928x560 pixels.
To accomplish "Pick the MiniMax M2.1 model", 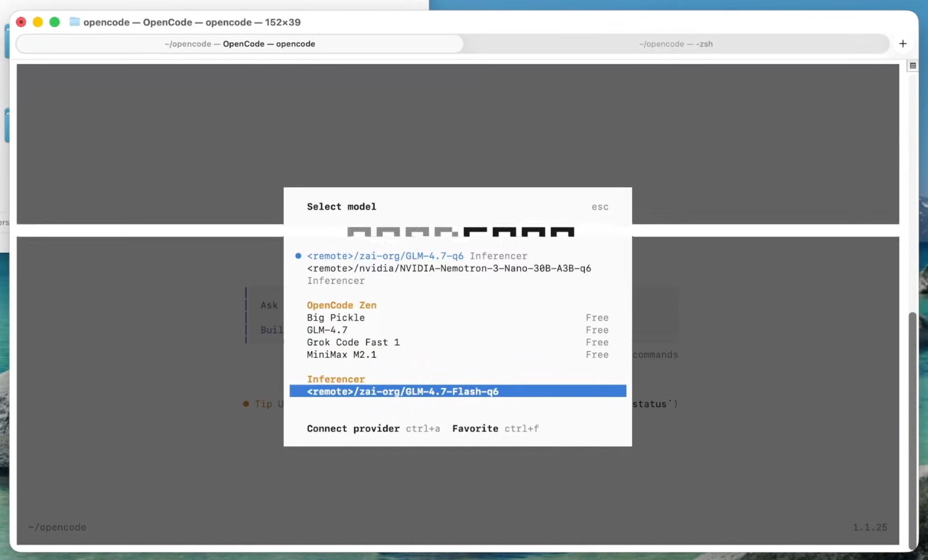I will coord(458,354).
